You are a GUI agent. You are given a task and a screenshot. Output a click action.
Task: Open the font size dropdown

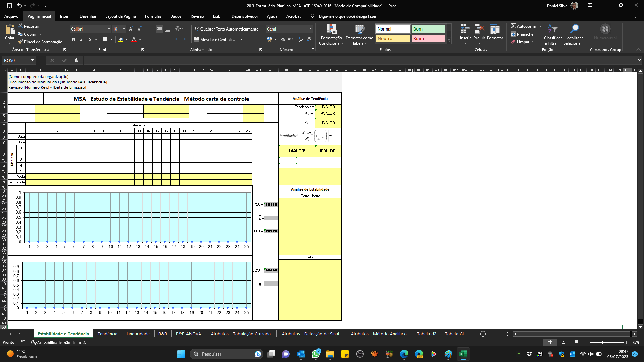click(123, 29)
